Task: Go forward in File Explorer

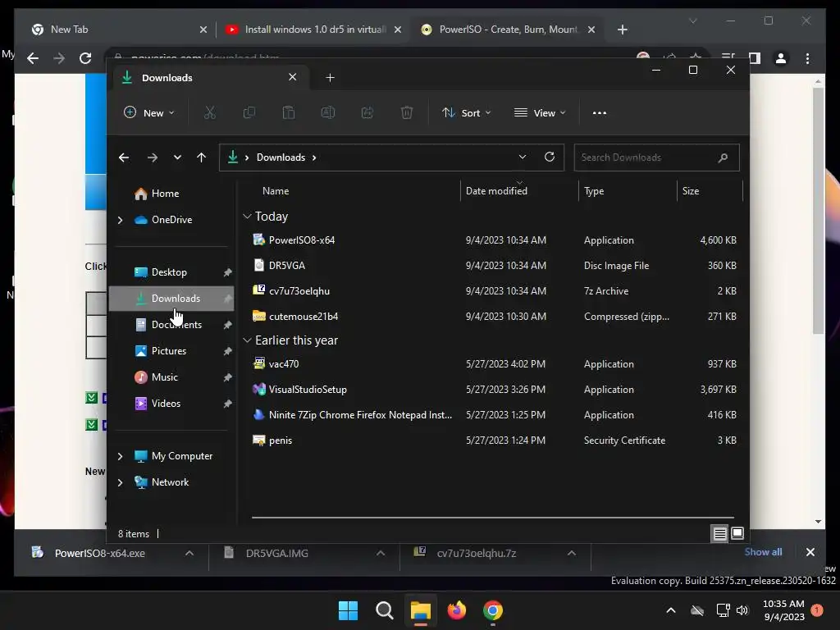Action: [152, 157]
